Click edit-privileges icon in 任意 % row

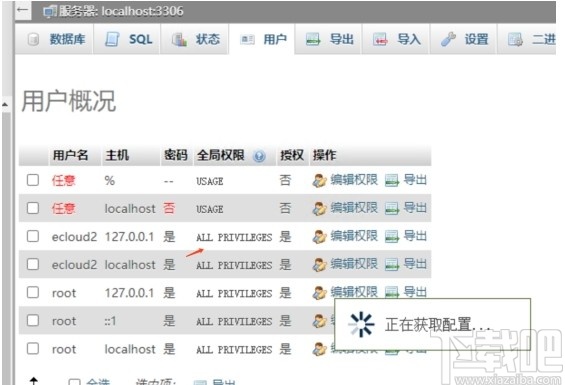[319, 180]
